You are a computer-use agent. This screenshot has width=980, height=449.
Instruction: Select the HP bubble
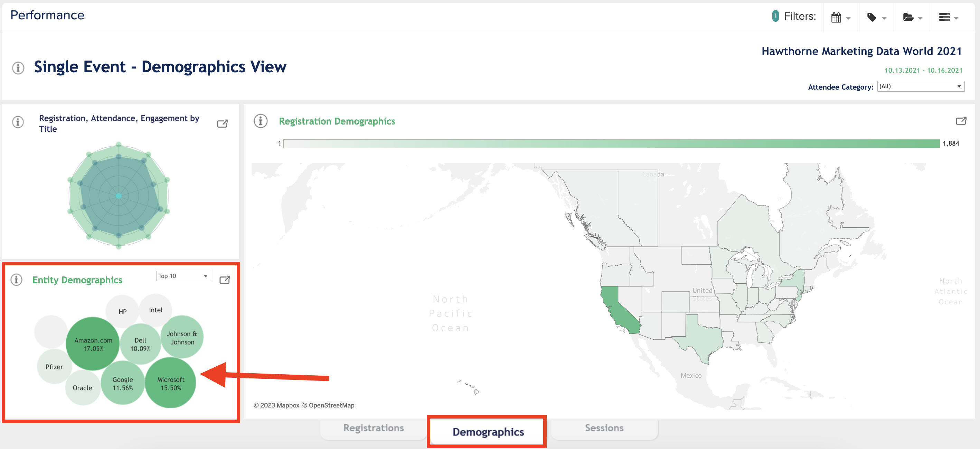click(122, 312)
